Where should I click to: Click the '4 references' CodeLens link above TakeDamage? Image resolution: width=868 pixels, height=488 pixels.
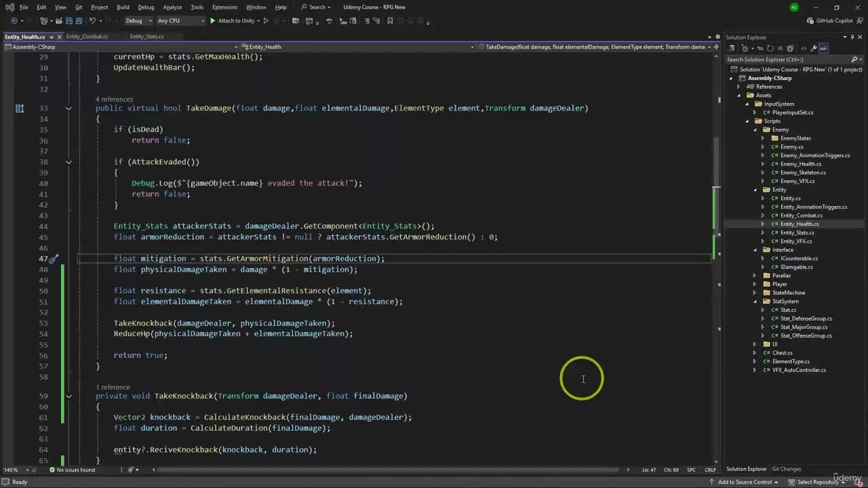tap(115, 100)
